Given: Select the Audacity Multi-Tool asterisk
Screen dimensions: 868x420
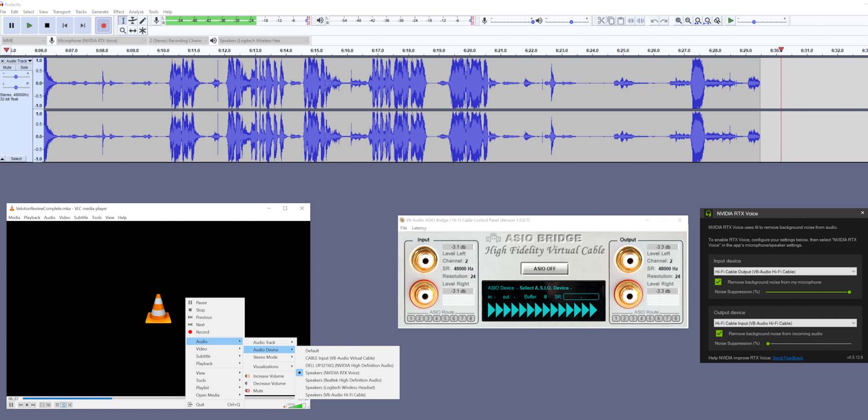Looking at the screenshot, I should [142, 31].
